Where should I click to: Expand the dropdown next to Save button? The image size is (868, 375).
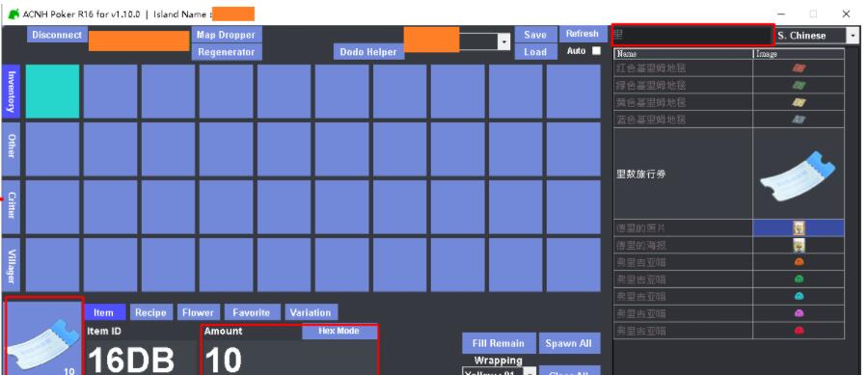tap(503, 41)
